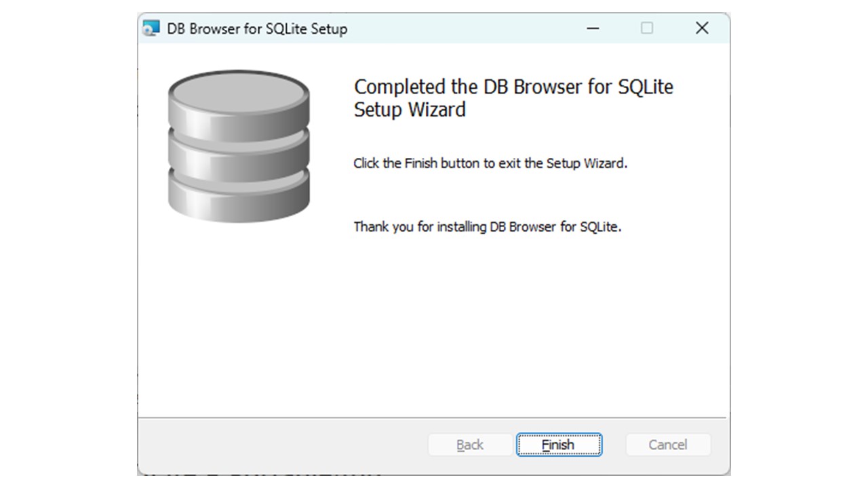Click the application icon beside the setup title
This screenshot has width=868, height=488.
click(151, 28)
